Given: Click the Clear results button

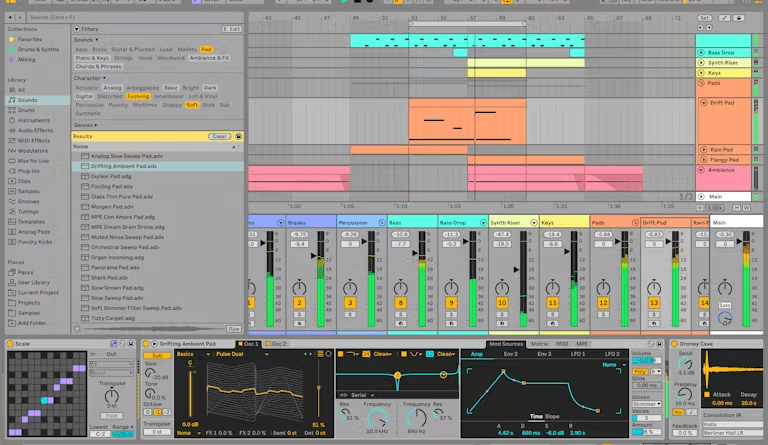Looking at the screenshot, I should pos(219,136).
